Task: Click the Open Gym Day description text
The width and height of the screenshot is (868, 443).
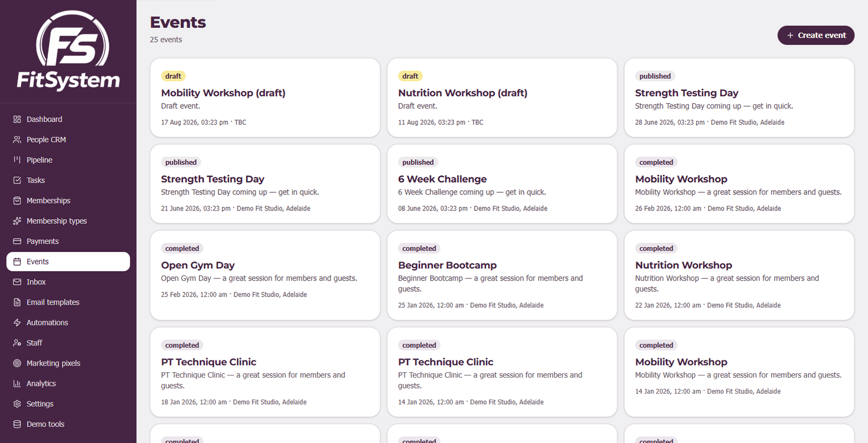Action: [259, 279]
